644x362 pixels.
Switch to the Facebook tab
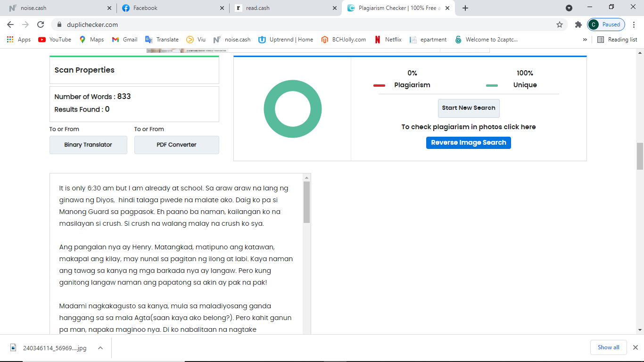click(x=173, y=8)
